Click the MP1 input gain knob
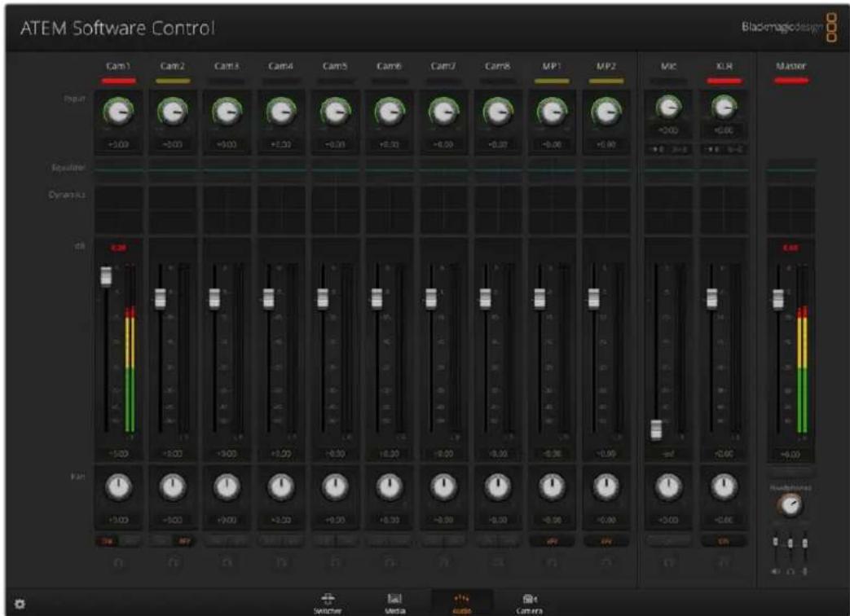The height and width of the screenshot is (616, 850). coord(552,112)
